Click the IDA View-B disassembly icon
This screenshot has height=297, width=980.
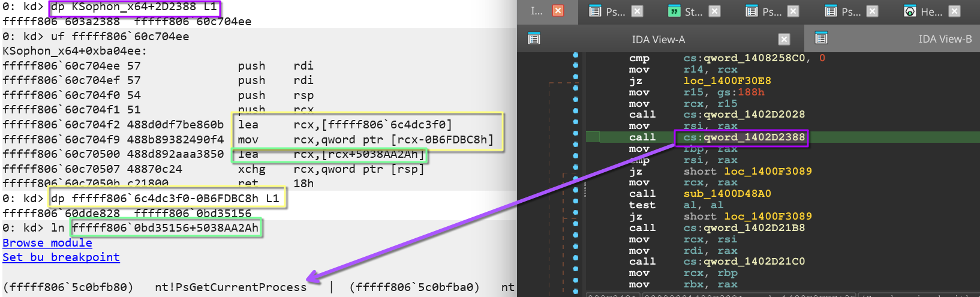click(821, 39)
